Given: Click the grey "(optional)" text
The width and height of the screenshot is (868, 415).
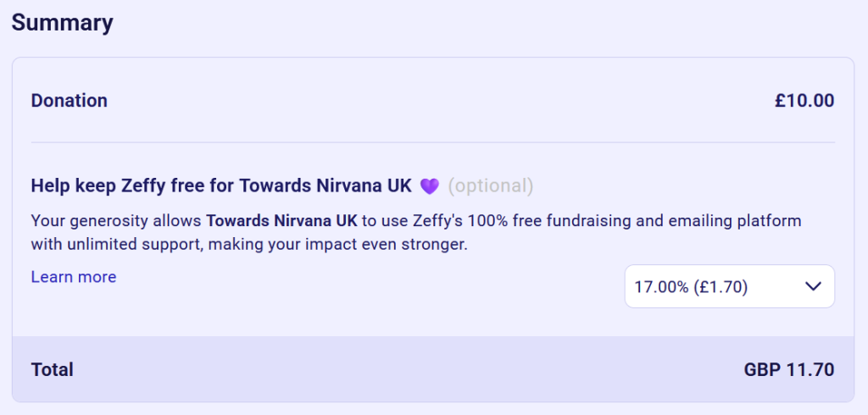Looking at the screenshot, I should [x=491, y=185].
